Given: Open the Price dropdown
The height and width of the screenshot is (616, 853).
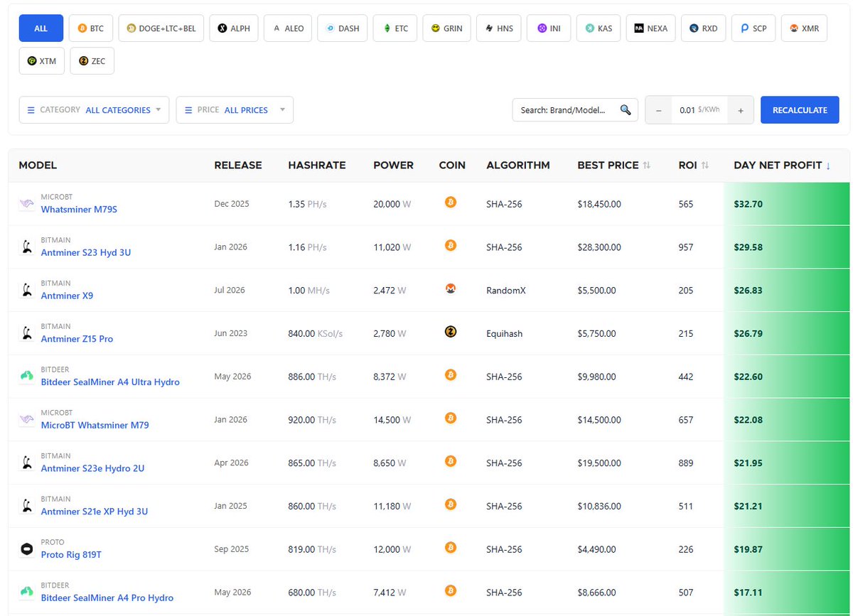Looking at the screenshot, I should 235,110.
